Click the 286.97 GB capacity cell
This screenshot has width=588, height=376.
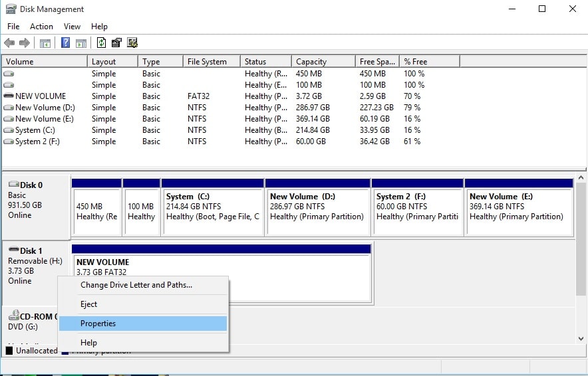pos(313,108)
